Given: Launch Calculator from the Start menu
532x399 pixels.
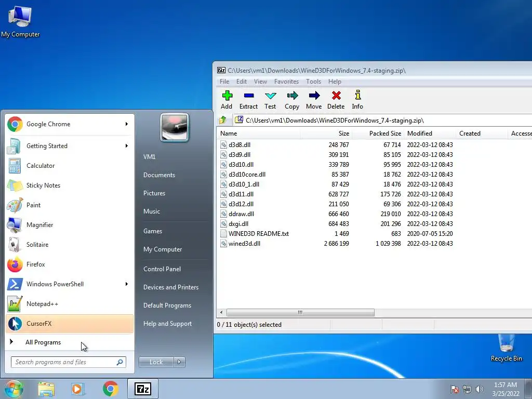Looking at the screenshot, I should pos(69,166).
